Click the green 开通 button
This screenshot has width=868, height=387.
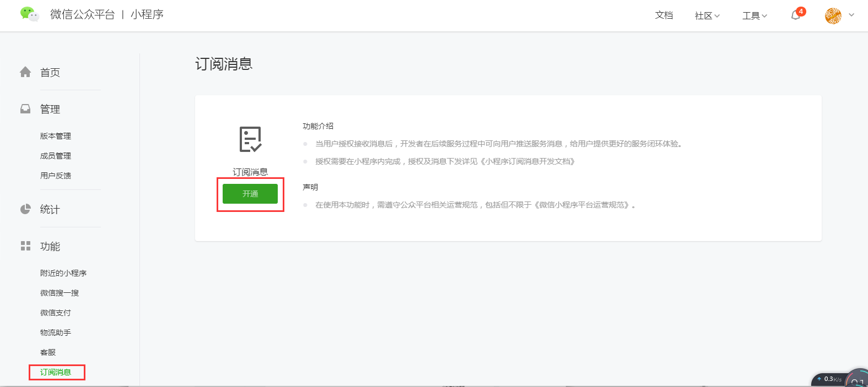click(250, 194)
